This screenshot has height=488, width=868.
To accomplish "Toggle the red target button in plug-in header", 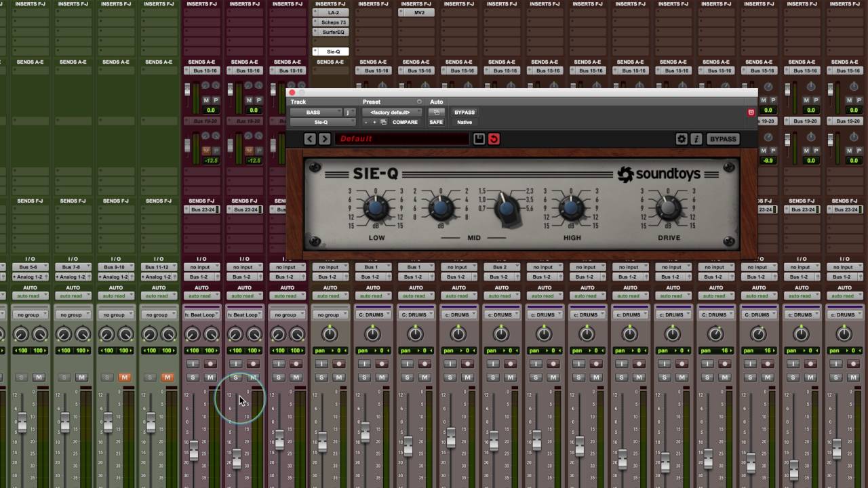I will [x=751, y=113].
